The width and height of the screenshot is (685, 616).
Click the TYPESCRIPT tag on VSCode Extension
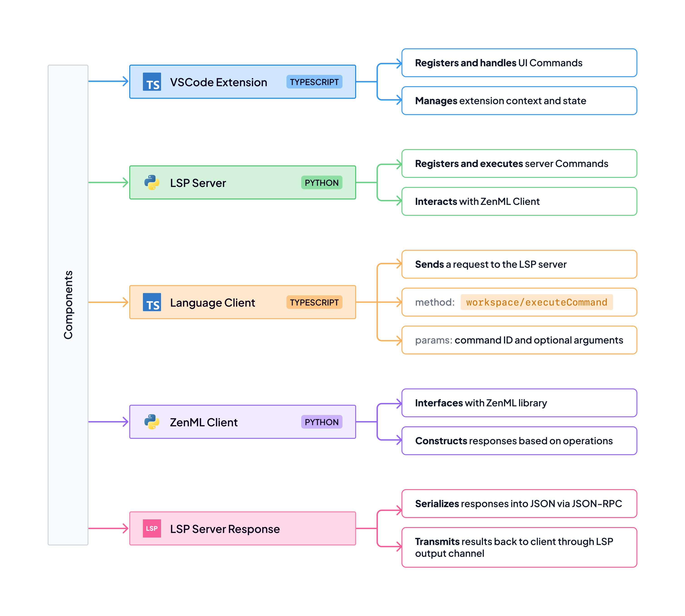pyautogui.click(x=314, y=82)
